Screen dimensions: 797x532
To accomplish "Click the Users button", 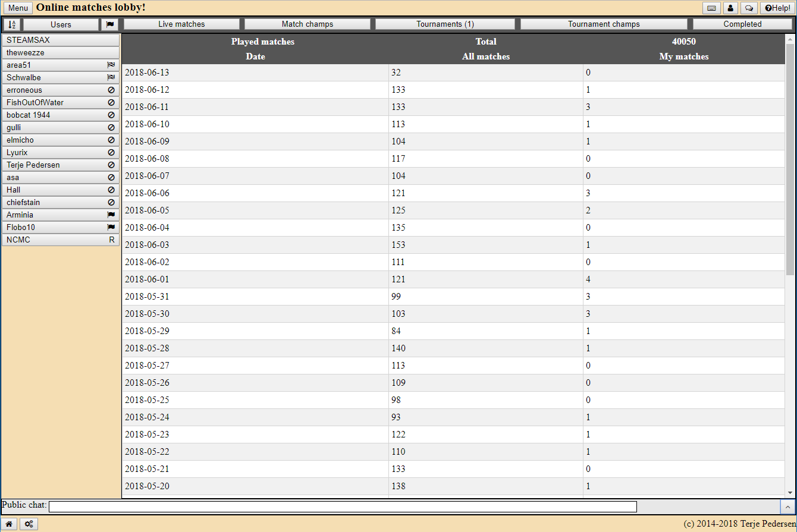I will point(61,24).
